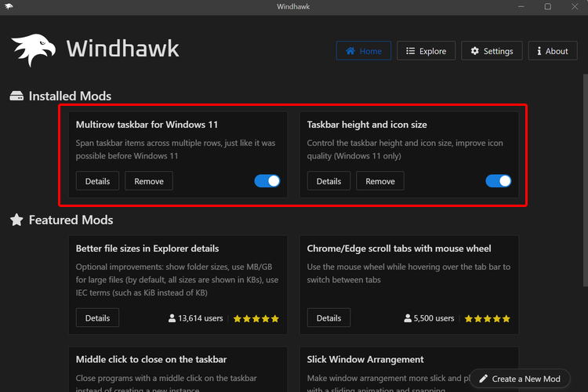
Task: Minimize the Windhawk window
Action: click(x=521, y=6)
